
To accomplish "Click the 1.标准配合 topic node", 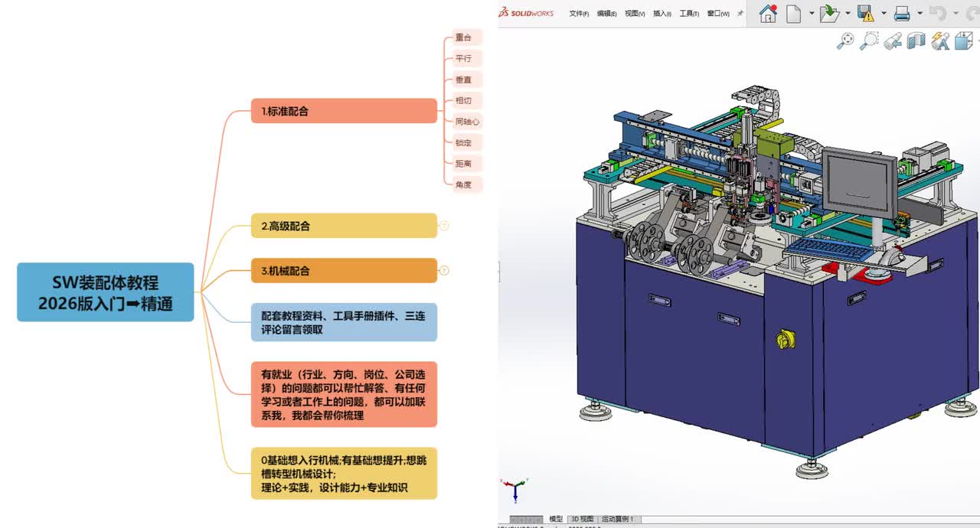I will click(x=344, y=111).
